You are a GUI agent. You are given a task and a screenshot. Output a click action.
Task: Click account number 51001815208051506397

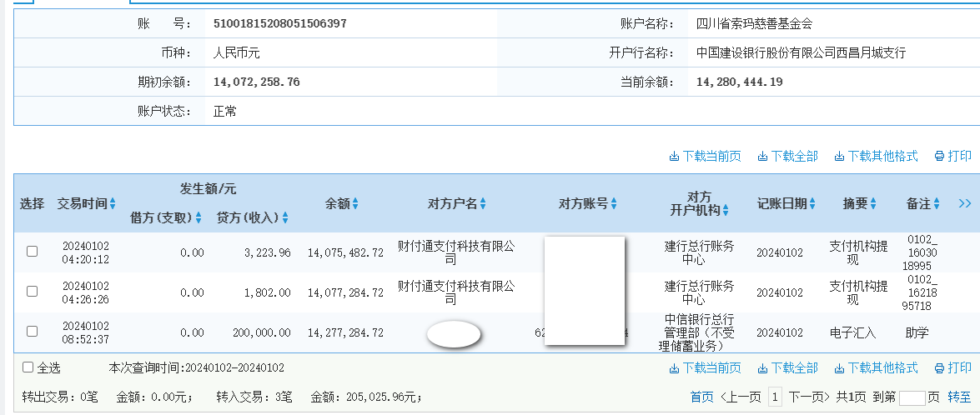coord(280,23)
